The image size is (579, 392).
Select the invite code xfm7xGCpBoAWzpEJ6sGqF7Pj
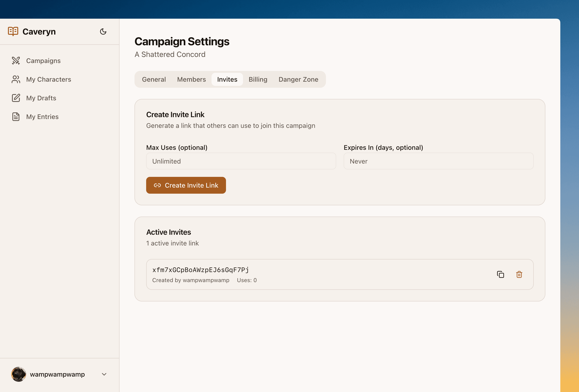(x=200, y=269)
